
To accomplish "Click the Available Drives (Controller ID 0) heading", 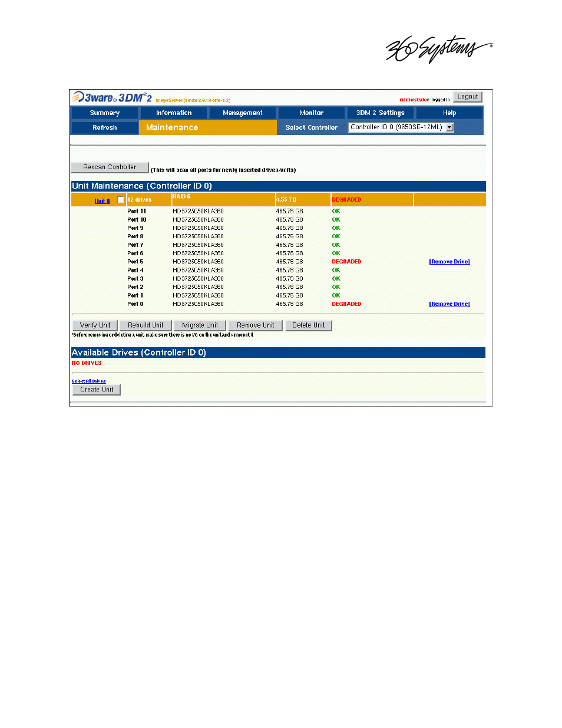I will tap(139, 353).
